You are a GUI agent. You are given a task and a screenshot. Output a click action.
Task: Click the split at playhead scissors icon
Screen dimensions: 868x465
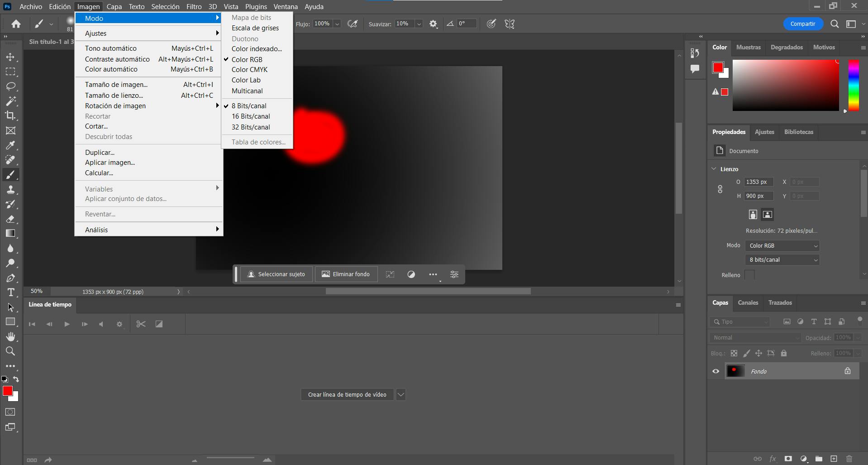pyautogui.click(x=141, y=324)
